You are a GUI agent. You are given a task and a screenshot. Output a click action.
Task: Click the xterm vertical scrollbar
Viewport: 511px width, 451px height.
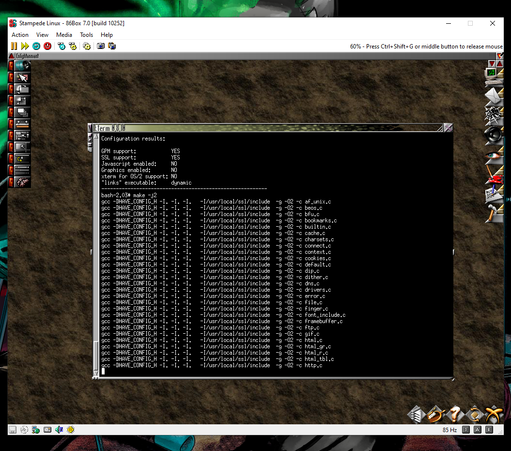[x=96, y=255]
